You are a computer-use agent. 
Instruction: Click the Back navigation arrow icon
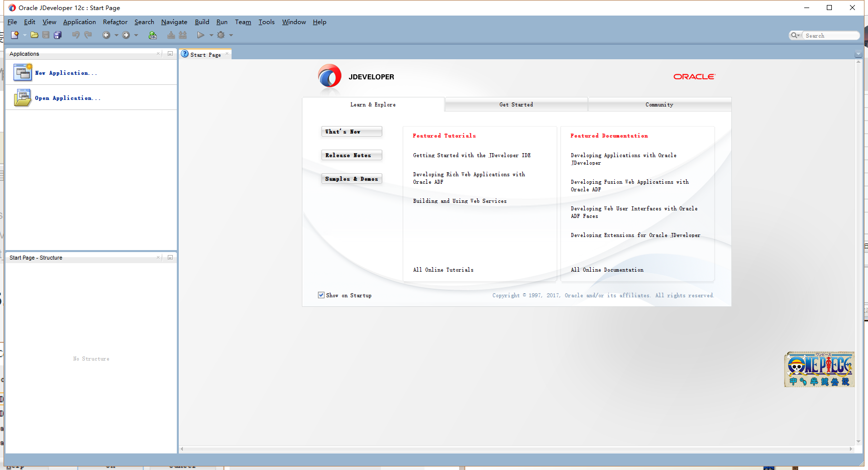click(107, 35)
